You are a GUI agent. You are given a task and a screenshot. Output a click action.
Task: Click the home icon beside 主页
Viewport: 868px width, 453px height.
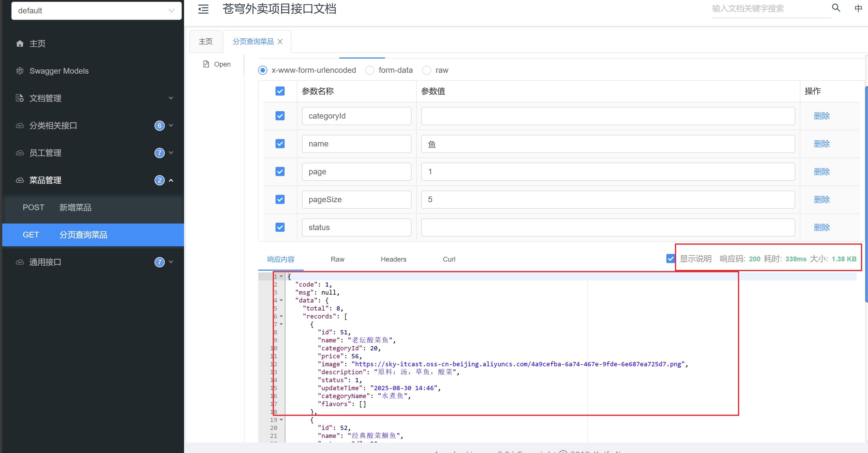(20, 44)
